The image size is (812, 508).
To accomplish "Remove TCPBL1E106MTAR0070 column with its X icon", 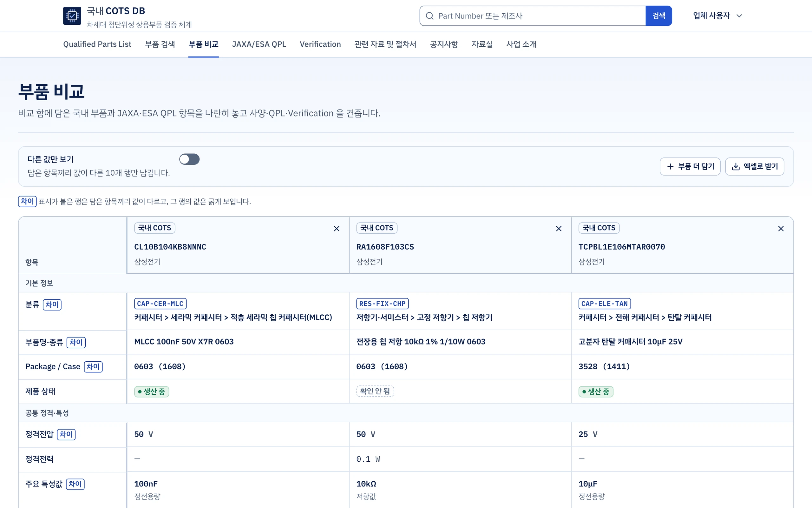I will pos(781,229).
